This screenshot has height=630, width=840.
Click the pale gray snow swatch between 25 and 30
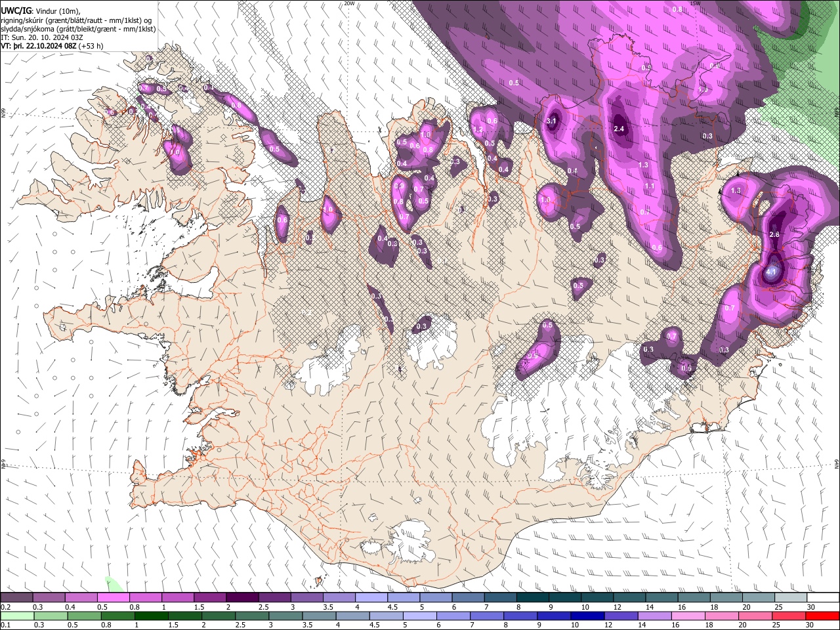[791, 598]
